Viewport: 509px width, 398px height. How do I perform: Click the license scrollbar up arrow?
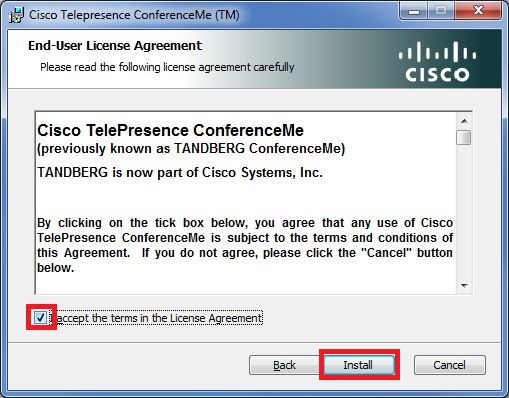pyautogui.click(x=464, y=121)
